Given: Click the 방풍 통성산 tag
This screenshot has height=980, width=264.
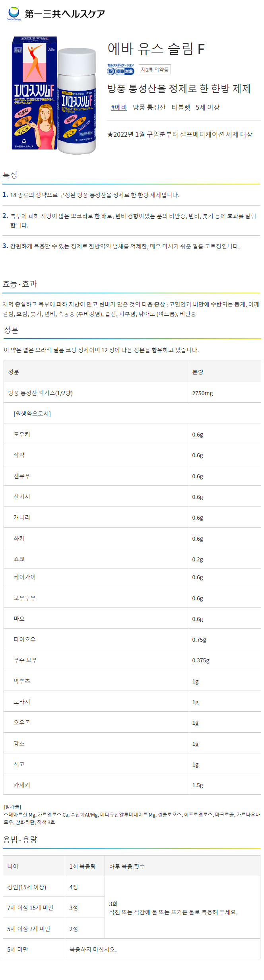Looking at the screenshot, I should [x=149, y=107].
